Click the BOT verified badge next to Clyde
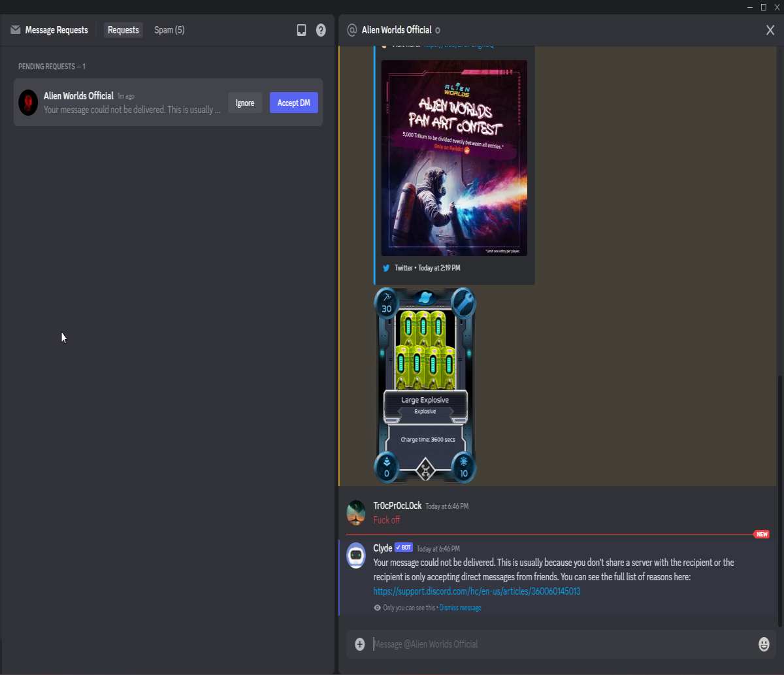This screenshot has height=675, width=784. point(404,548)
